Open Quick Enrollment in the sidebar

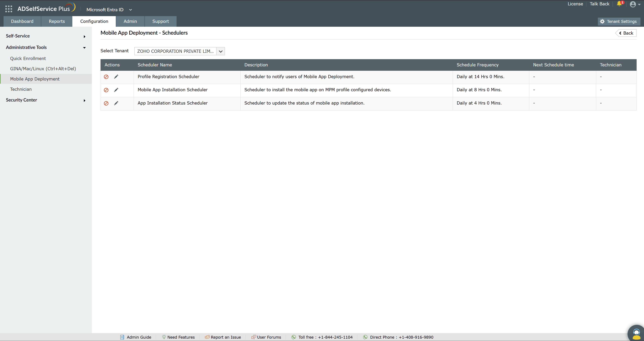[x=28, y=58]
